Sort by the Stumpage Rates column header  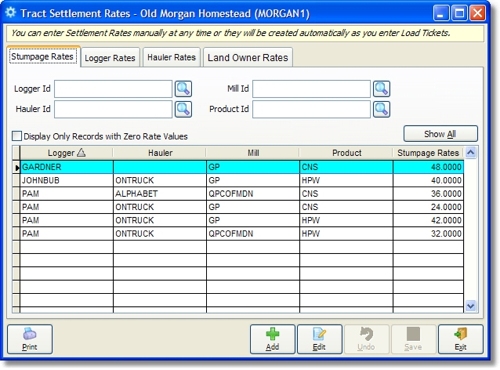(x=428, y=153)
